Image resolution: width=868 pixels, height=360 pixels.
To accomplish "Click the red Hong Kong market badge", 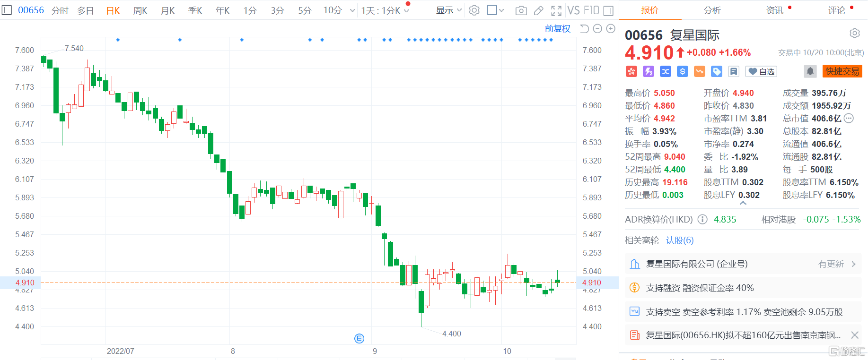I will click(x=631, y=71).
